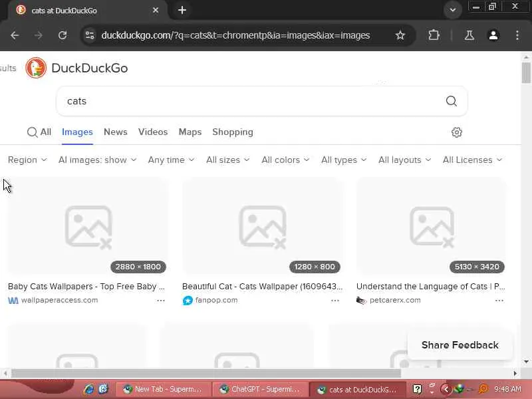Click the horizontal scrollbar thumb
532x399 pixels.
[206, 374]
